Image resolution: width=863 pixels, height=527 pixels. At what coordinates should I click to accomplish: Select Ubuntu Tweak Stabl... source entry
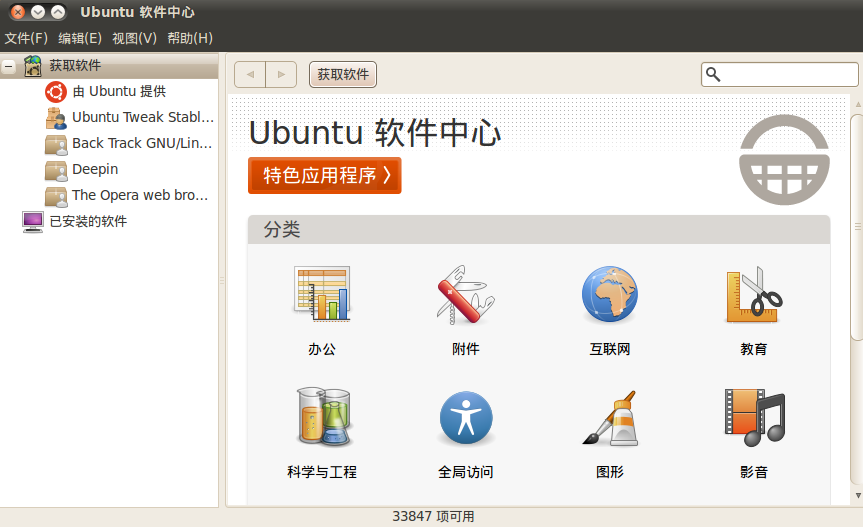point(143,117)
